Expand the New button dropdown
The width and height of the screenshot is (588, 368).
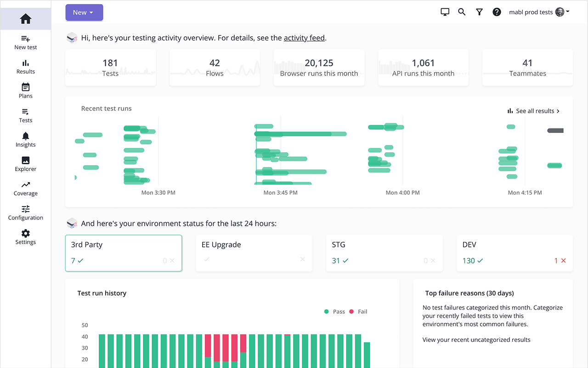click(84, 12)
